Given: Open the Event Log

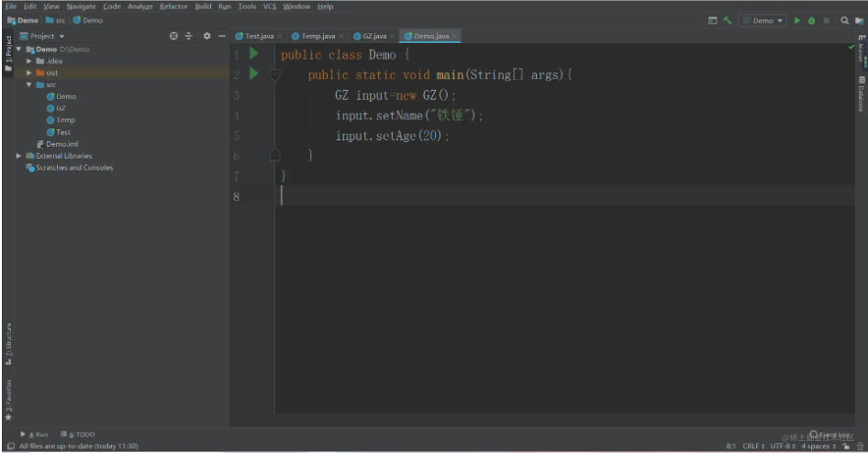Looking at the screenshot, I should [x=829, y=434].
